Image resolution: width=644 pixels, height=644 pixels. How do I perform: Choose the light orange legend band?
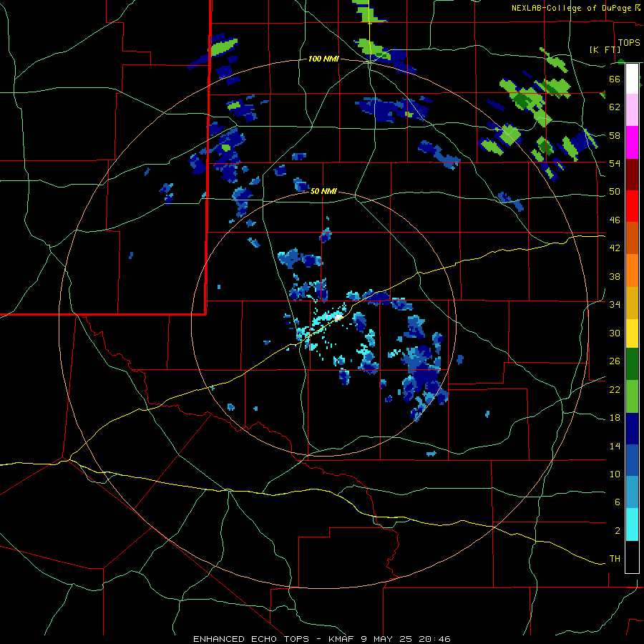tap(632, 270)
